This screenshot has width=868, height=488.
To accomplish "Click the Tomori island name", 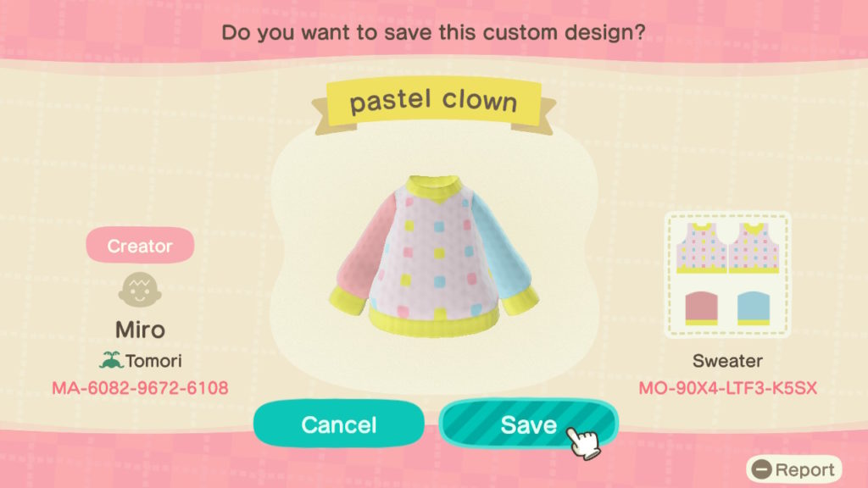I will click(x=153, y=361).
